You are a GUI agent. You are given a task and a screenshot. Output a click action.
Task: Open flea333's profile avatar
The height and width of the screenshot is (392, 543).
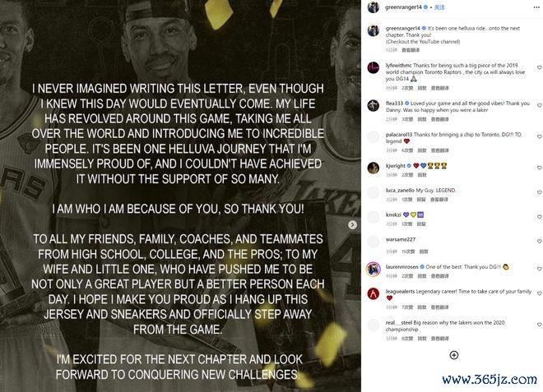pyautogui.click(x=374, y=105)
